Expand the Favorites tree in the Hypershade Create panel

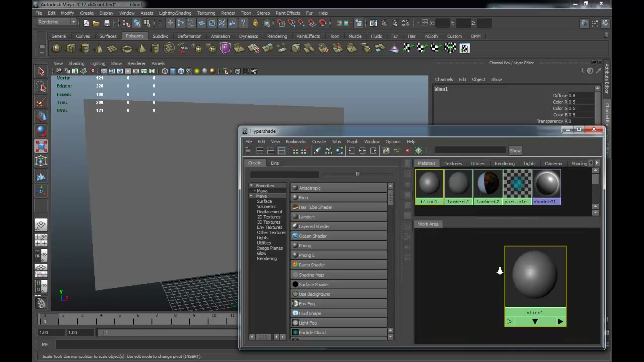point(251,186)
